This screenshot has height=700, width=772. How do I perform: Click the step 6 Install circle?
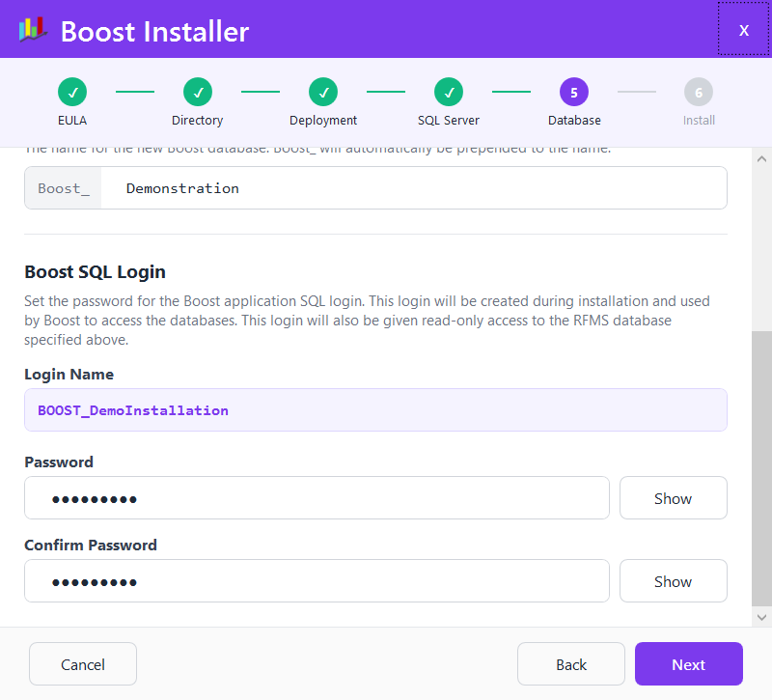pyautogui.click(x=699, y=92)
